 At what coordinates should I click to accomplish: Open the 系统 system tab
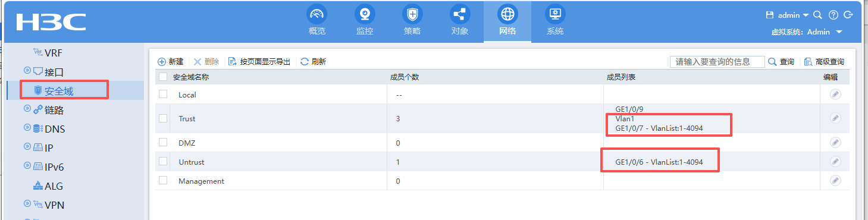555,21
